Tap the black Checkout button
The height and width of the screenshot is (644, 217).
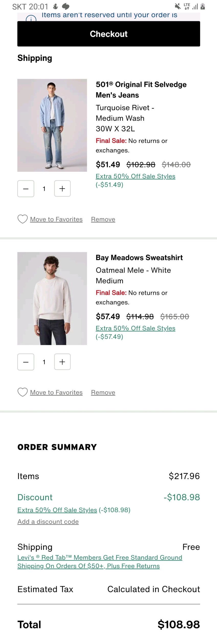tap(109, 34)
